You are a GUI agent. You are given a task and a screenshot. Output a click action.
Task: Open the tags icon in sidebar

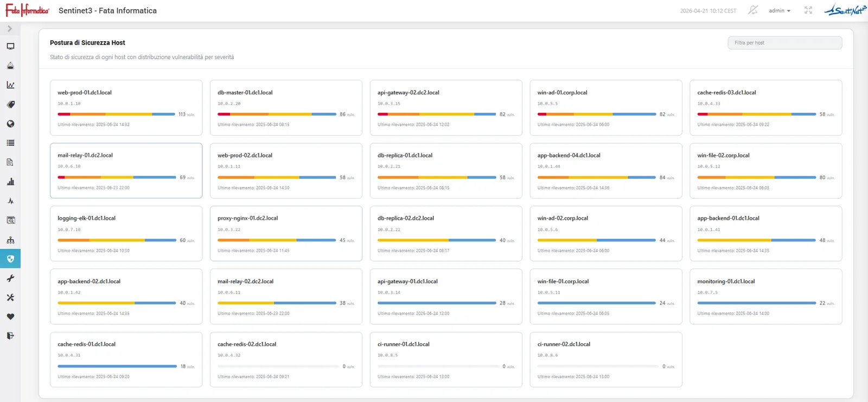(10, 105)
